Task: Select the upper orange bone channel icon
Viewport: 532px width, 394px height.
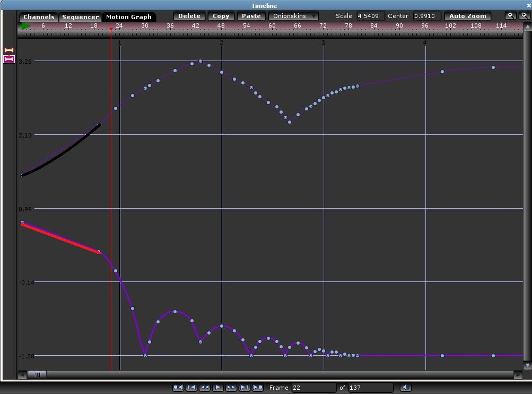Action: point(9,50)
